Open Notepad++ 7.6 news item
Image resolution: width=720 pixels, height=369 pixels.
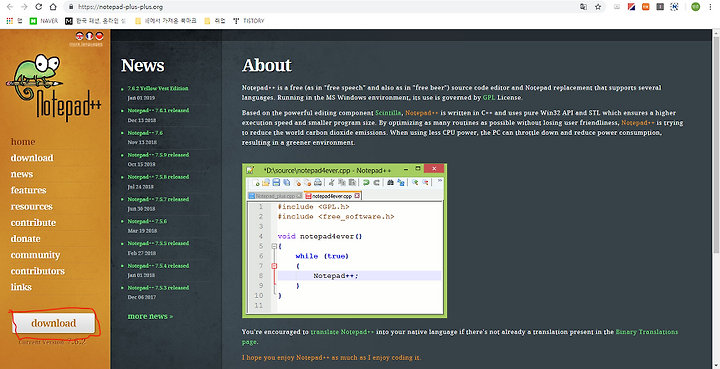[x=145, y=133]
